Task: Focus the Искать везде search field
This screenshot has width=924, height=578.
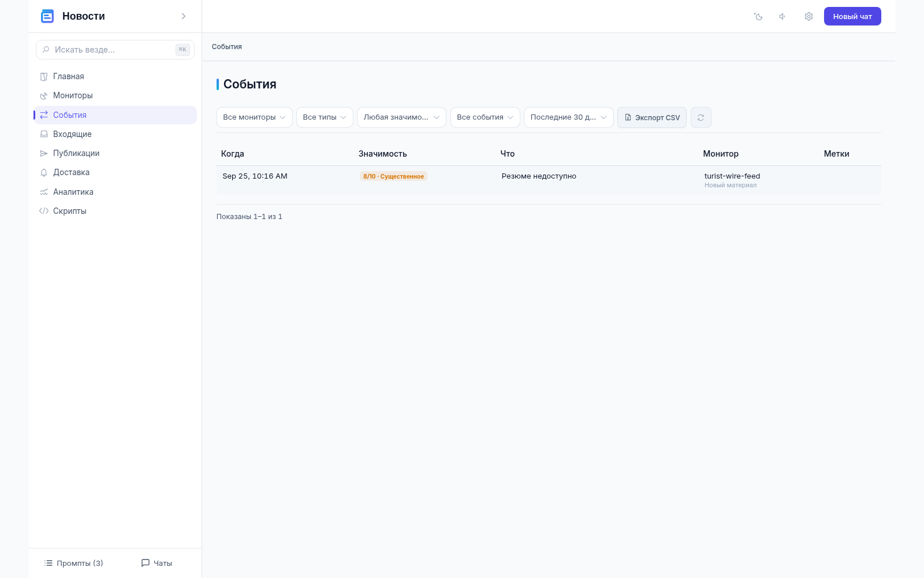Action: click(115, 50)
